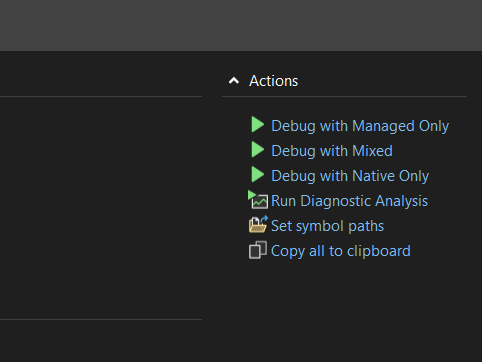The width and height of the screenshot is (482, 362).
Task: Collapse the Actions section chevron
Action: click(234, 81)
